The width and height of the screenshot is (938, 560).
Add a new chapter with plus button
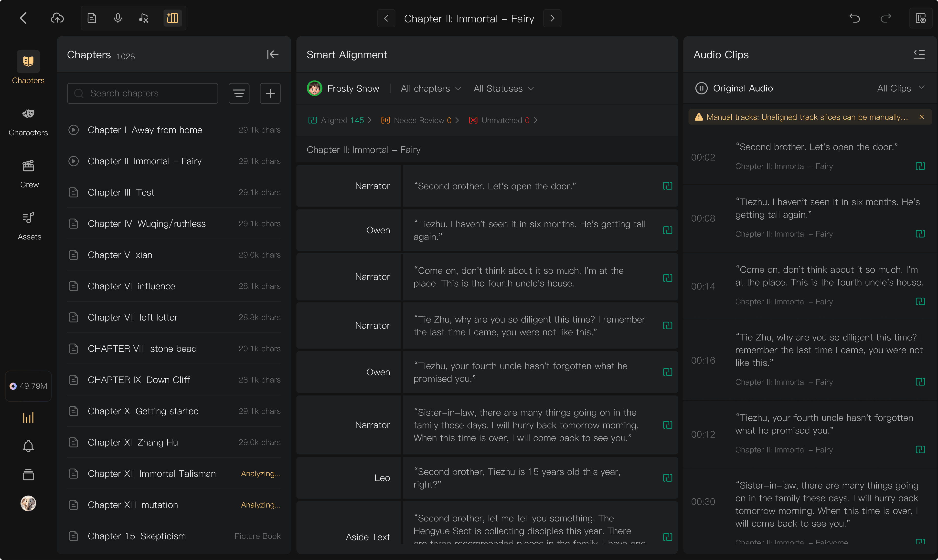(x=270, y=93)
